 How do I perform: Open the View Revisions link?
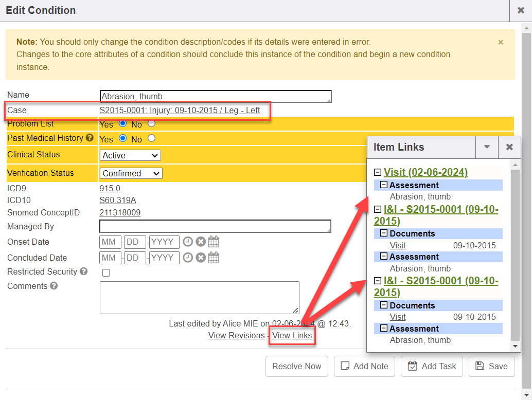click(x=236, y=335)
